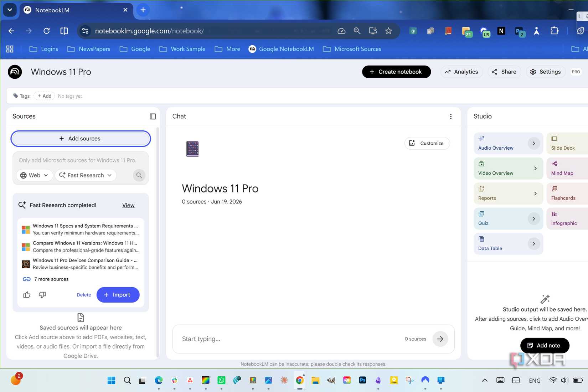Add a note in Studio
Screen dimensions: 588x392
tap(545, 345)
